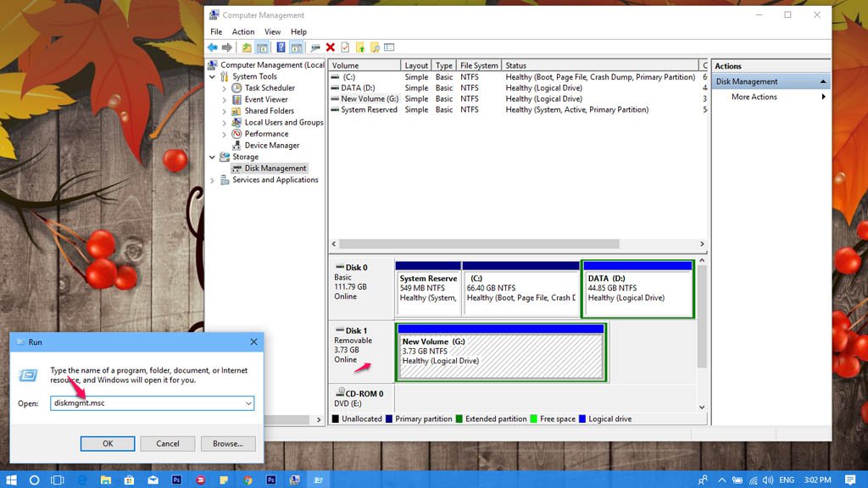Viewport: 868px width, 488px height.
Task: Click the Properties checkmark page toolbar icon
Action: click(346, 47)
